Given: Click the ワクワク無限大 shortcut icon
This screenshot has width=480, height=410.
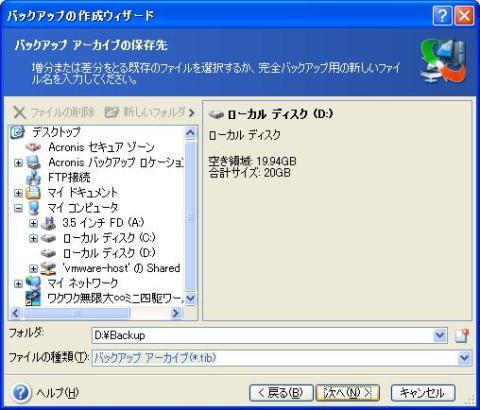Looking at the screenshot, I should pos(33,298).
